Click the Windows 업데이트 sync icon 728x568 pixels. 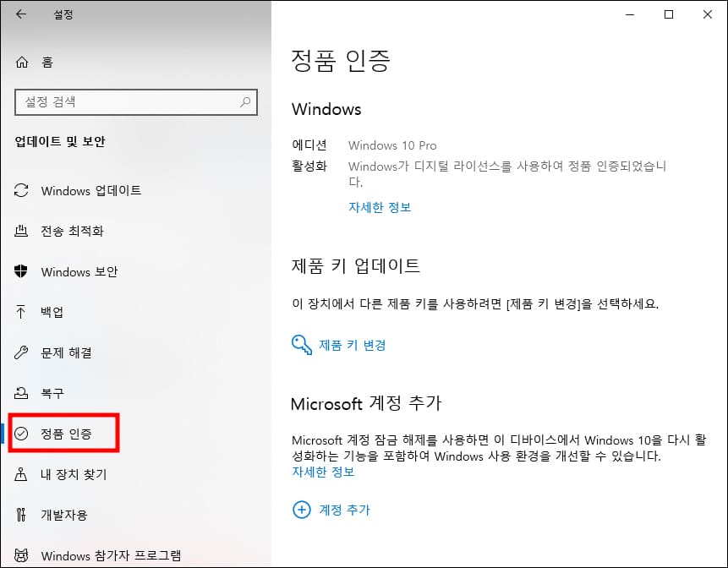point(21,190)
